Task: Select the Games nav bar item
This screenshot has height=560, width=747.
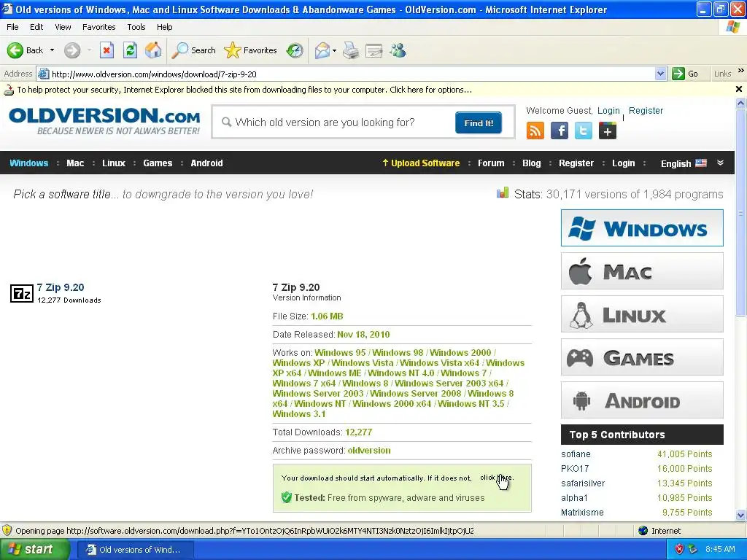Action: [158, 163]
